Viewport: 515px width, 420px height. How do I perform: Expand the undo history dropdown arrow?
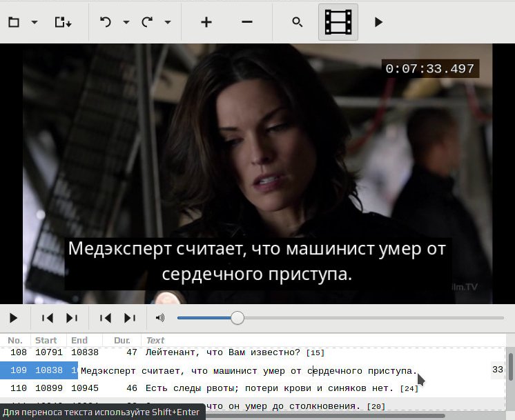pos(126,22)
